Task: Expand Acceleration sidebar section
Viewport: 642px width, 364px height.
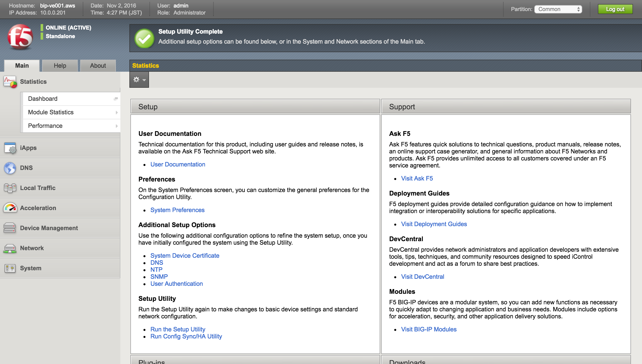Action: click(x=60, y=208)
